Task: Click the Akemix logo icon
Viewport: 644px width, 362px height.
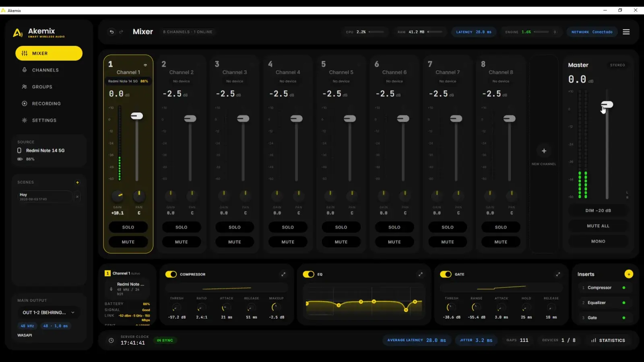Action: click(18, 33)
